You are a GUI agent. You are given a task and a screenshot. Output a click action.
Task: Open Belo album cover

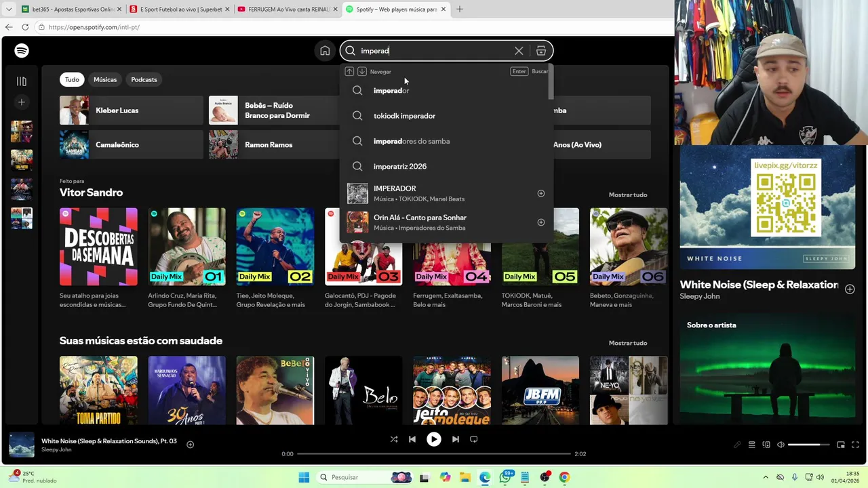point(363,390)
